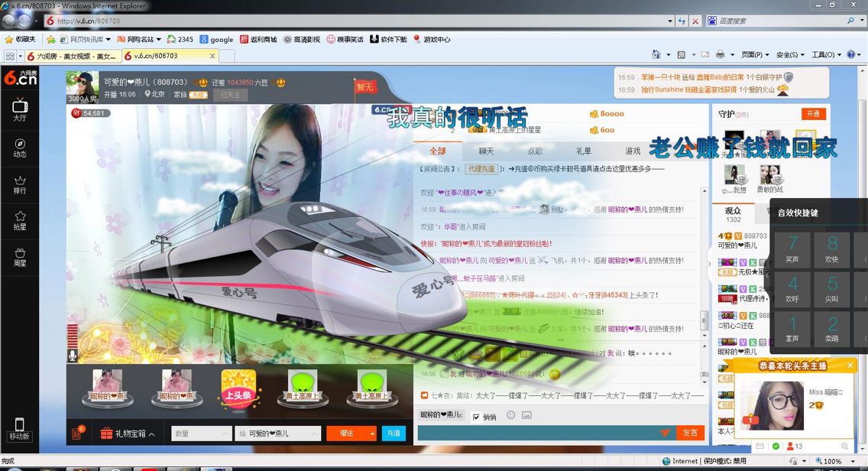This screenshot has width=868, height=471.
Task: Click the 数量 gift quantity field
Action: pyautogui.click(x=202, y=434)
